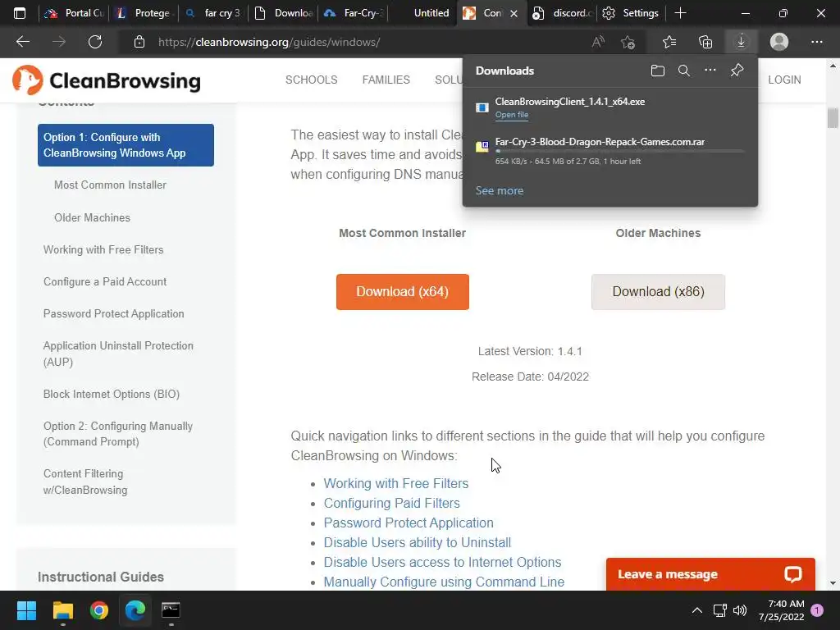
Task: Click Open file under CleanBrowsingClient
Action: [512, 115]
